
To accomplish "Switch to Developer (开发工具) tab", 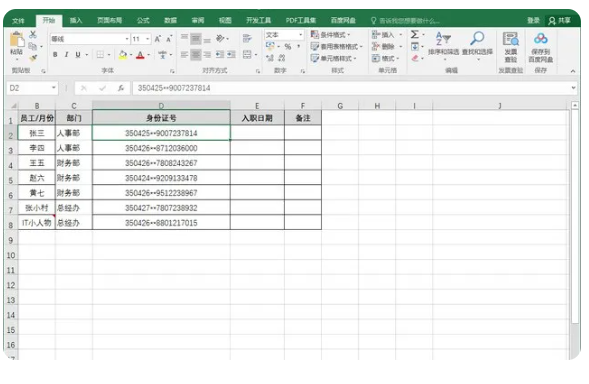I will tap(258, 20).
